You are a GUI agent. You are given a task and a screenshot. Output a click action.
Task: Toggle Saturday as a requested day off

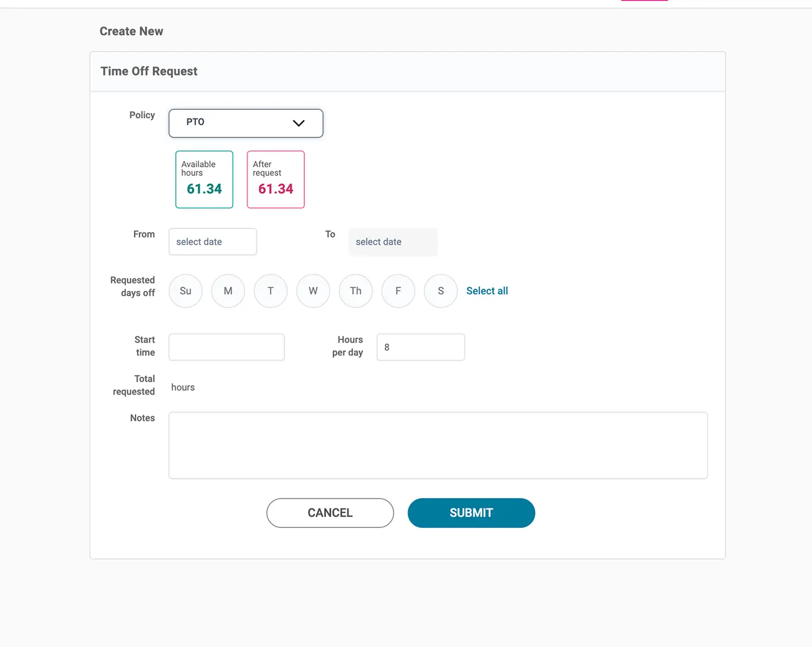coord(440,291)
